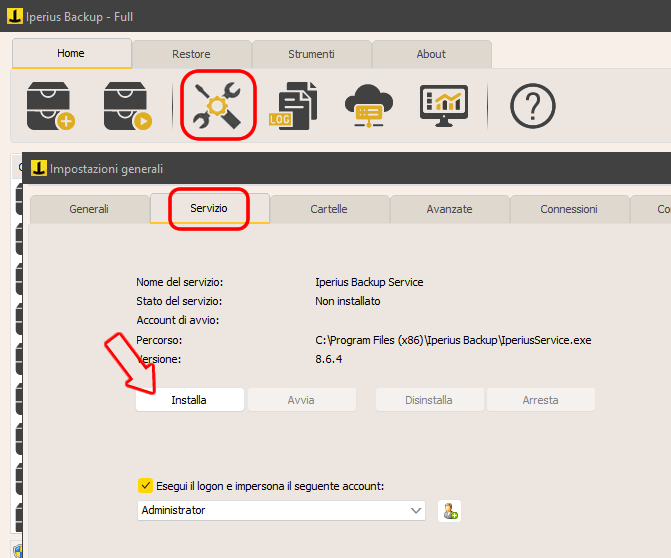Select the Generali settings tab
The height and width of the screenshot is (558, 671).
tap(89, 209)
